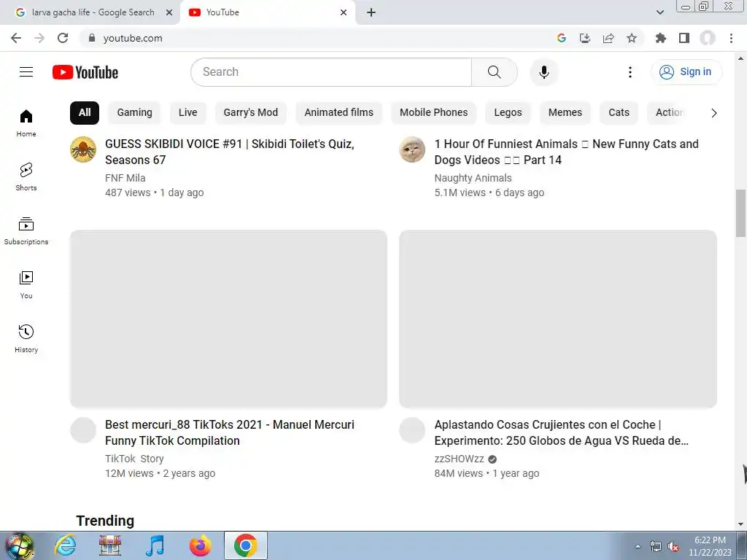Open the music note app in taskbar
The image size is (747, 560).
155,545
